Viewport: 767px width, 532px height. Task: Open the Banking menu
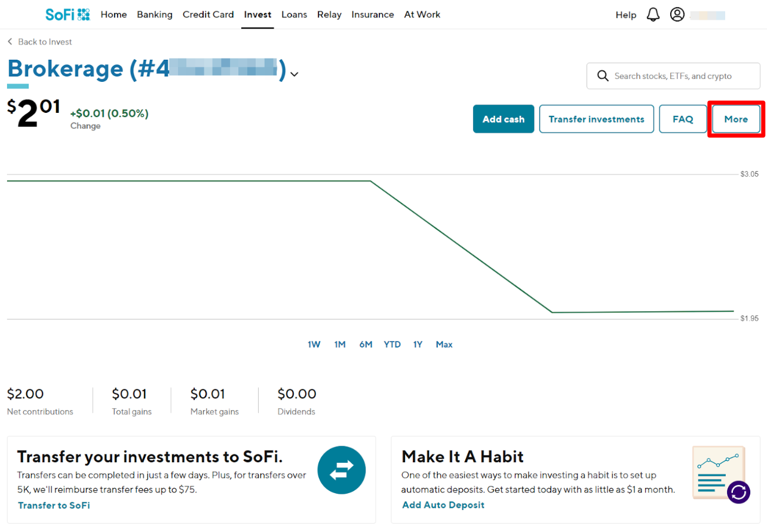155,14
